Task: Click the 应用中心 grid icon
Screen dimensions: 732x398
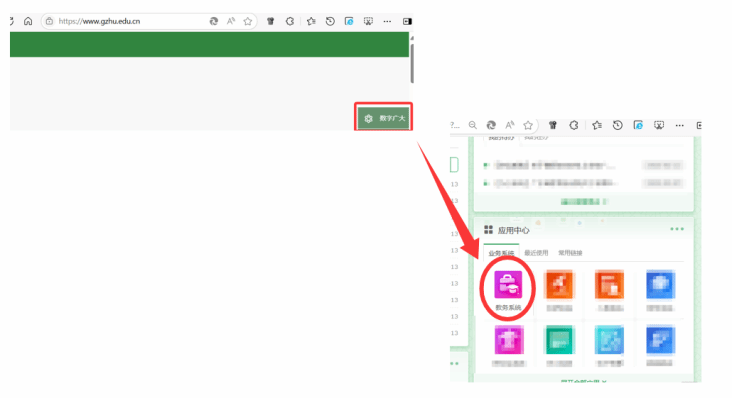Action: click(x=488, y=230)
